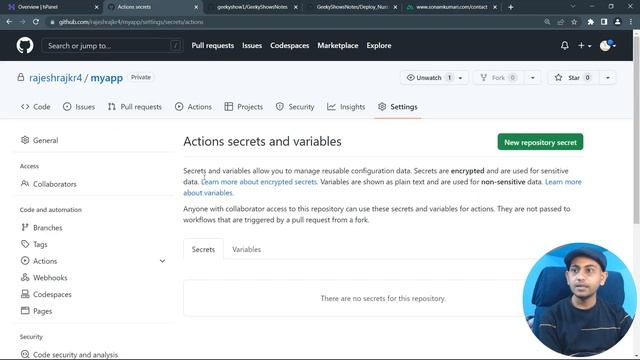Close the Actions secrets browser tab
Viewport: 640px width, 360px height.
pyautogui.click(x=196, y=7)
